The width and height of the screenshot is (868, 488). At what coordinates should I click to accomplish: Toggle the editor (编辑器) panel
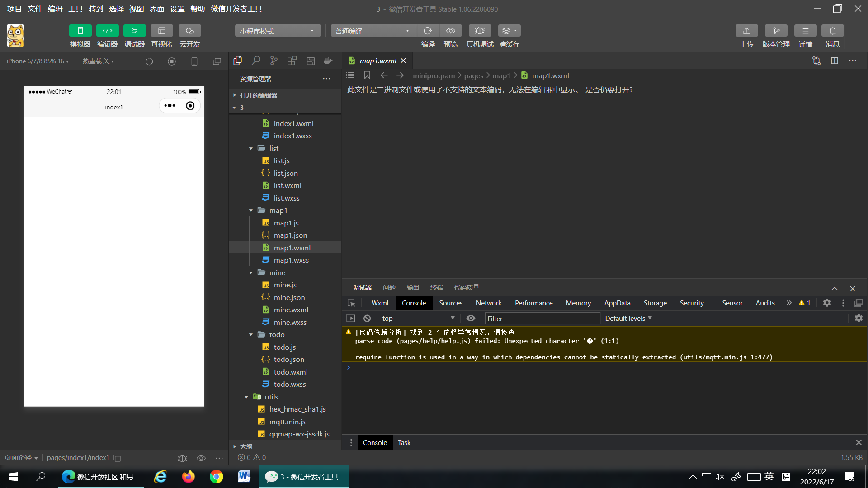[107, 31]
